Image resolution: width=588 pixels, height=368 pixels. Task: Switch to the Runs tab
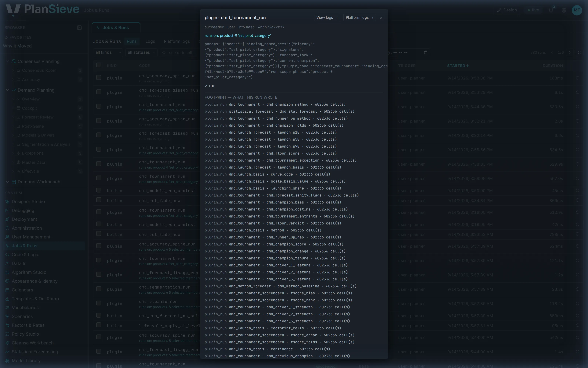[131, 41]
